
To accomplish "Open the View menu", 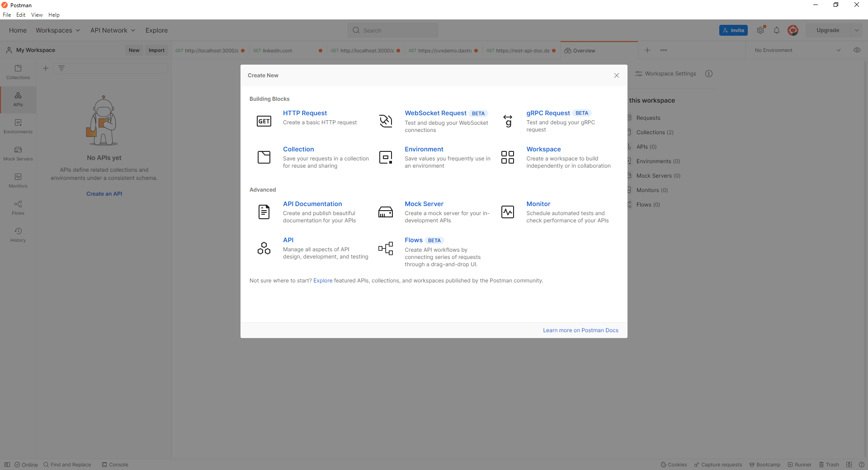I will pos(37,15).
